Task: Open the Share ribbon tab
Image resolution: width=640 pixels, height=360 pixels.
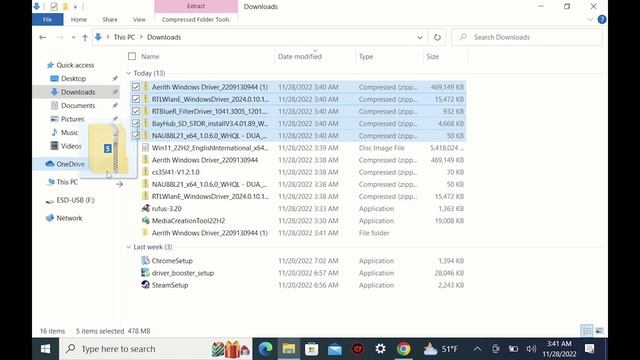Action: coord(110,20)
